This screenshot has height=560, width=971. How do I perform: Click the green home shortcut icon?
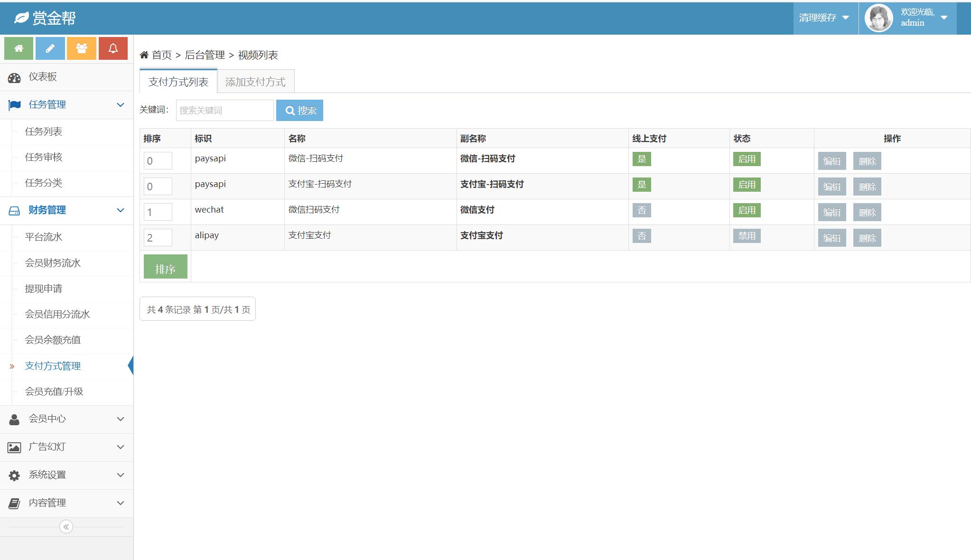point(19,48)
